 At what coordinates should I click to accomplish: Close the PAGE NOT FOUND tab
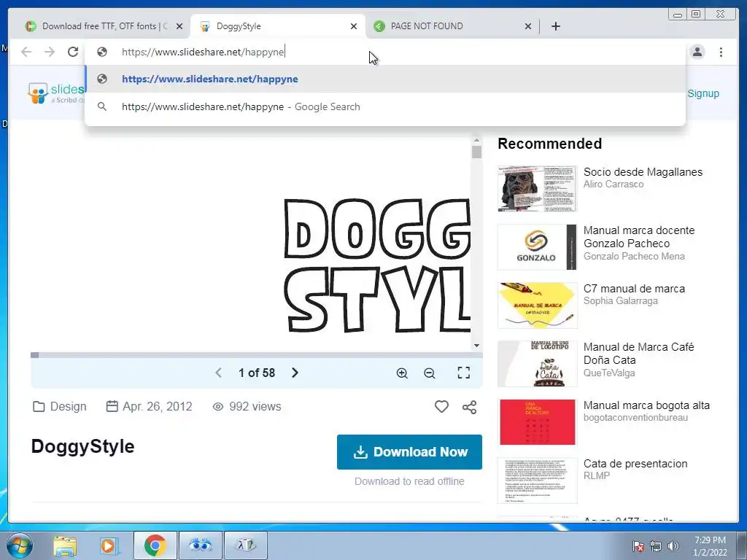[x=528, y=26]
